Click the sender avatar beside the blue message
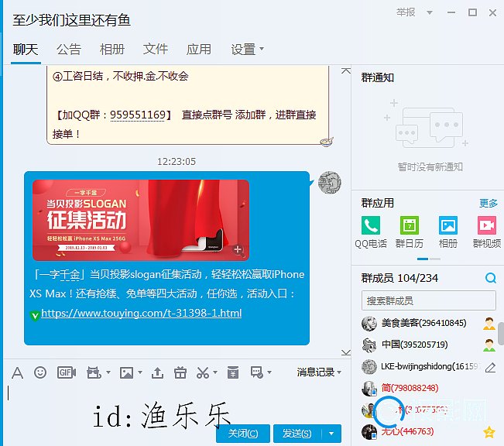The width and height of the screenshot is (504, 446). pos(330,183)
